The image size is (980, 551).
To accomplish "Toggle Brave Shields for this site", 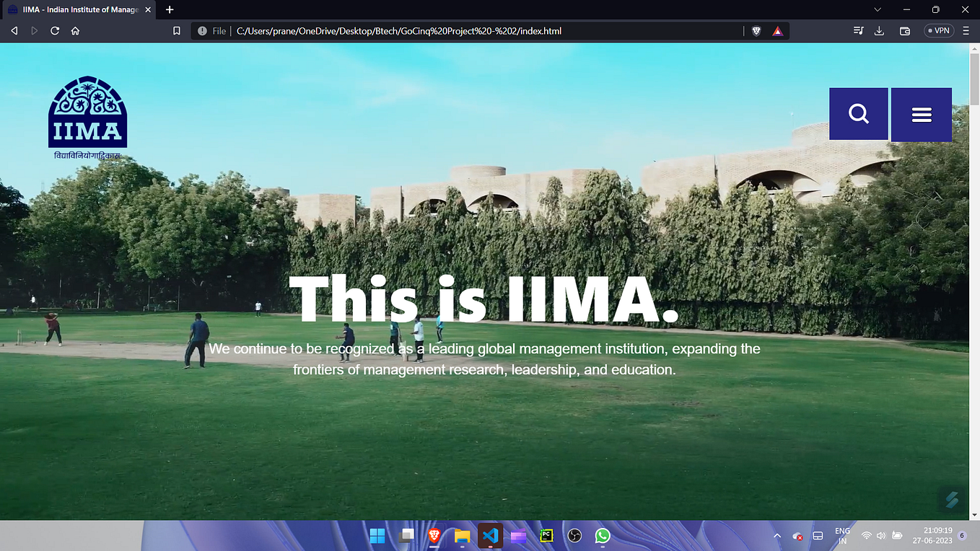I will [756, 30].
